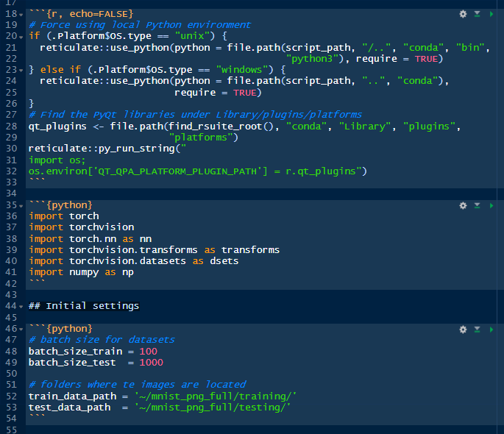Collapse the chunk starting at line 18
The image size is (504, 434).
[x=21, y=14]
